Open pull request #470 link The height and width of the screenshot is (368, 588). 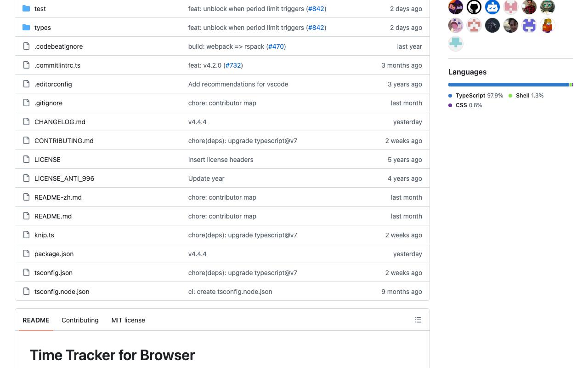276,46
